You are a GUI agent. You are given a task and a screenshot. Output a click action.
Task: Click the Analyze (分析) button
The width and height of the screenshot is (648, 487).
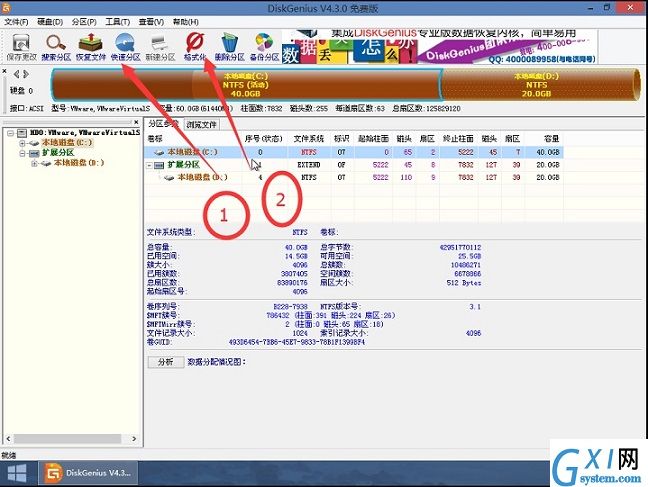click(x=166, y=362)
